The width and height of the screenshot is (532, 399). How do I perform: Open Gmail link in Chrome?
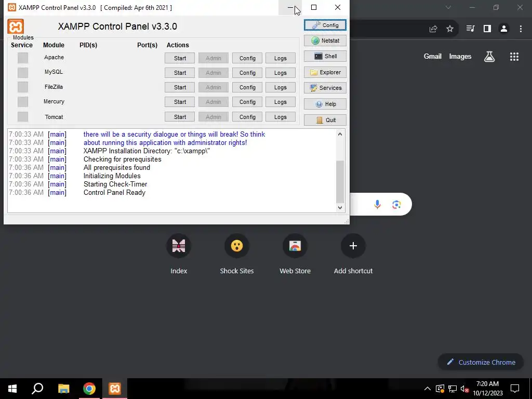point(433,56)
